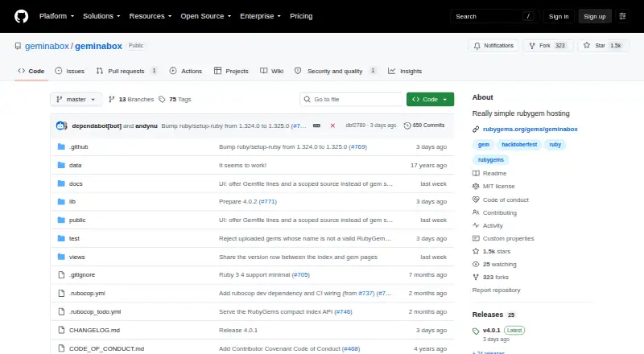This screenshot has height=354, width=644.
Task: Open pull request #771 link
Action: [x=267, y=202]
